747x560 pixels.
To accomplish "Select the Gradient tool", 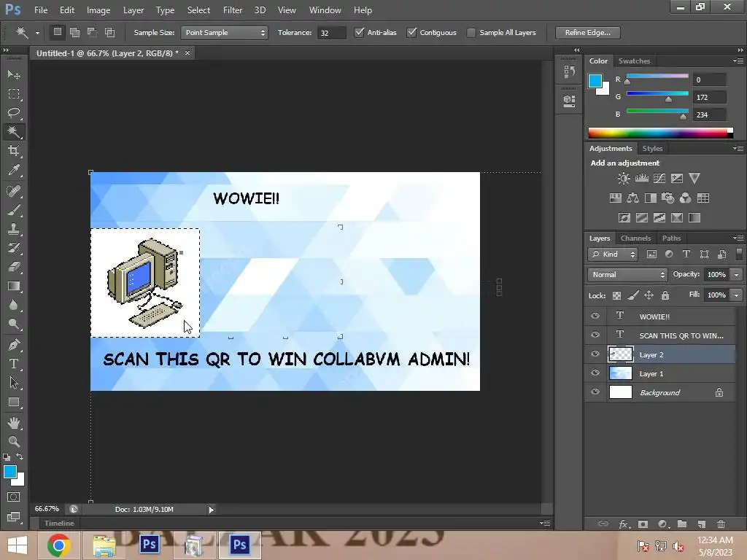I will tap(14, 286).
